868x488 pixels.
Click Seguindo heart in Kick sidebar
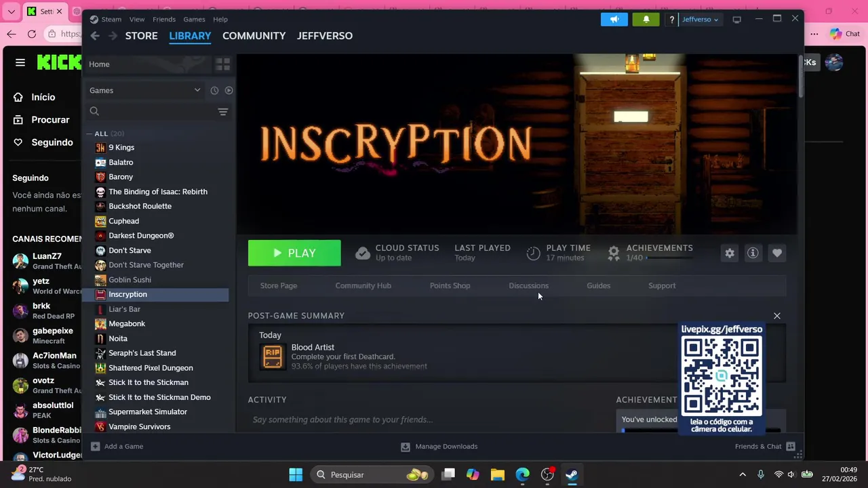pyautogui.click(x=19, y=142)
